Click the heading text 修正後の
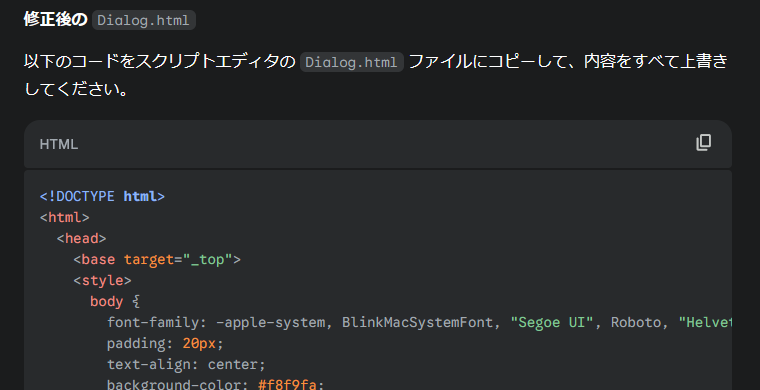Viewport: 760px width, 390px height. click(x=56, y=20)
